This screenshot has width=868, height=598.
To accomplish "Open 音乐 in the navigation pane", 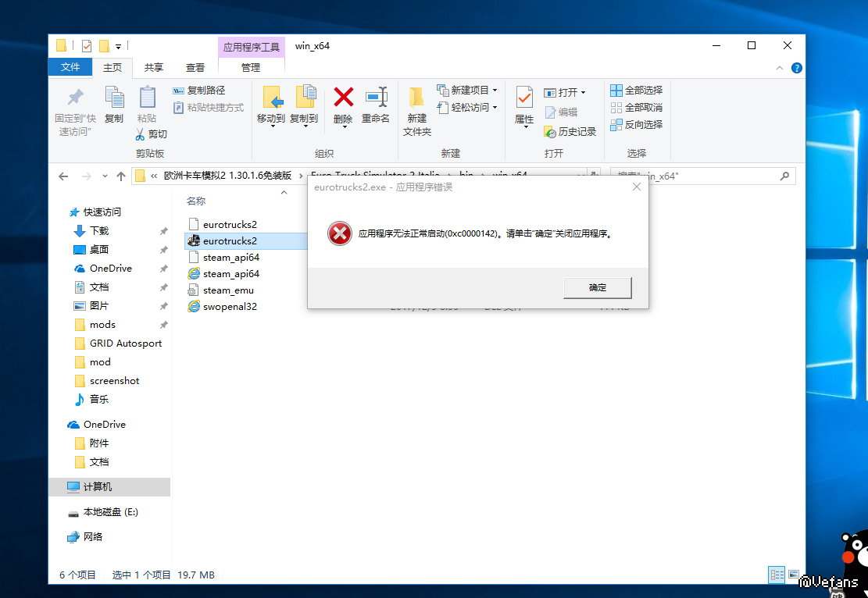I will point(99,400).
